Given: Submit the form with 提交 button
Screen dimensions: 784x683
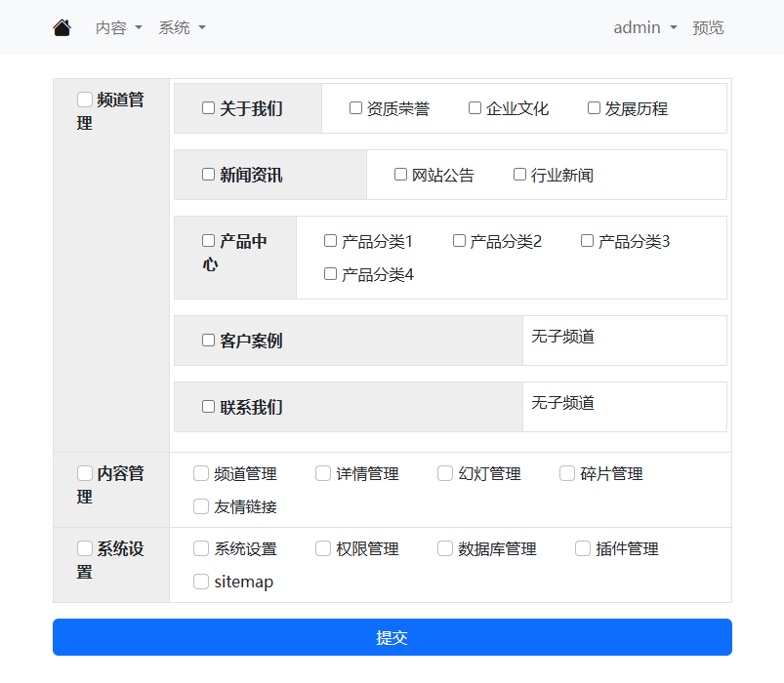Looking at the screenshot, I should pyautogui.click(x=392, y=637).
